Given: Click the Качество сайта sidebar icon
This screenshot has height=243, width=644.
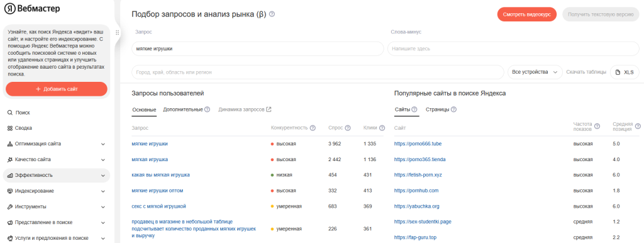Looking at the screenshot, I should (x=10, y=159).
